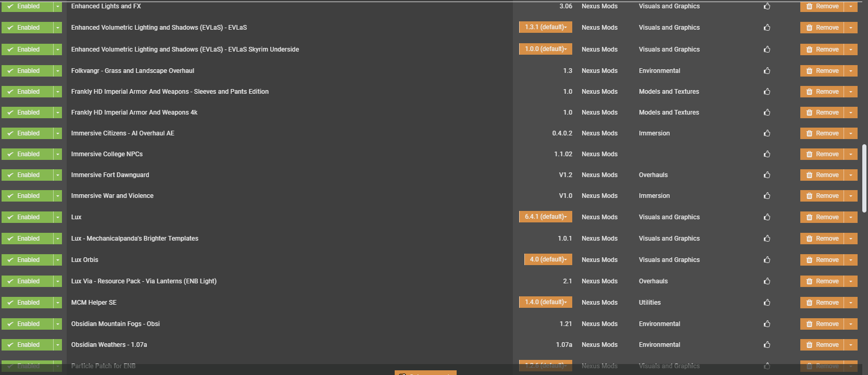The height and width of the screenshot is (375, 868).
Task: Toggle Enabled state for Immersive War and Violence
Action: click(28, 196)
